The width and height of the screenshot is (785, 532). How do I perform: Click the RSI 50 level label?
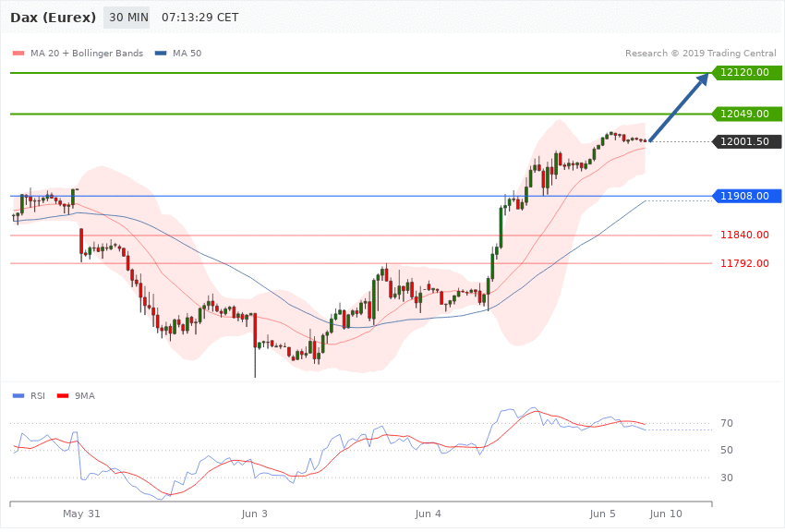(x=727, y=450)
